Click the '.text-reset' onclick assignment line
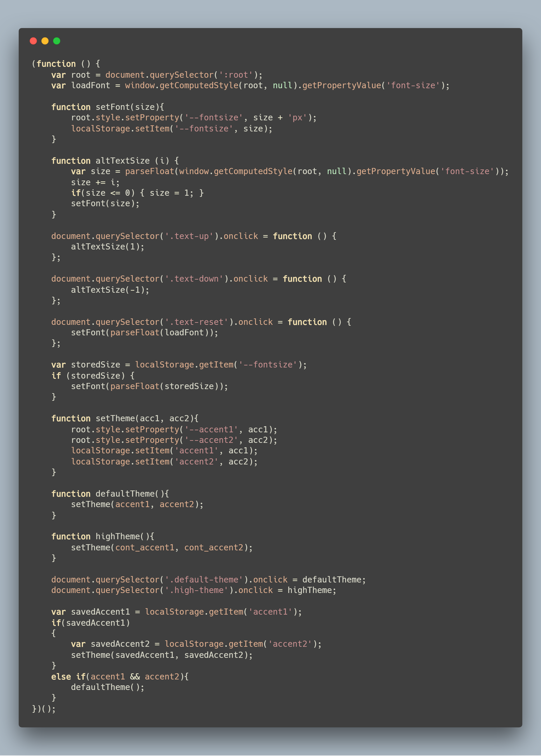The height and width of the screenshot is (756, 541). coord(201,322)
